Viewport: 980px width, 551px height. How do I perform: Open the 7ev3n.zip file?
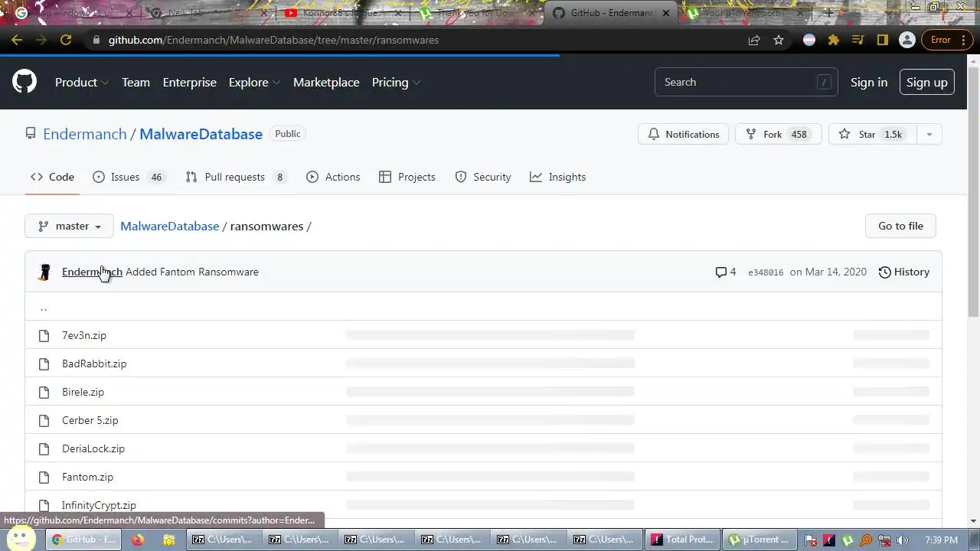coord(84,335)
